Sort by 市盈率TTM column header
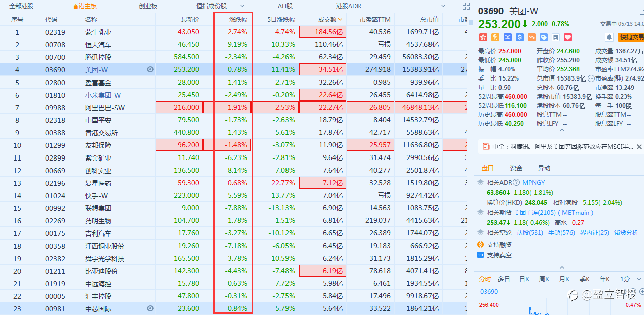This screenshot has height=315, width=644. [375, 19]
